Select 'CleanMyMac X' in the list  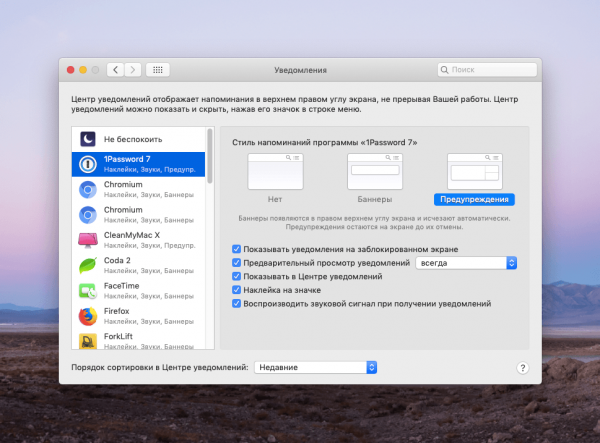click(x=138, y=240)
